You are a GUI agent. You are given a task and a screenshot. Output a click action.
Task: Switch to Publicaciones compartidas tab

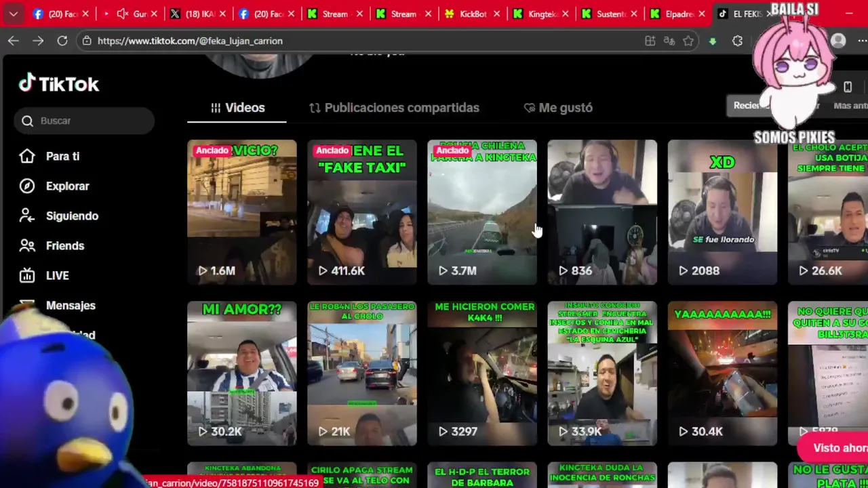[394, 108]
